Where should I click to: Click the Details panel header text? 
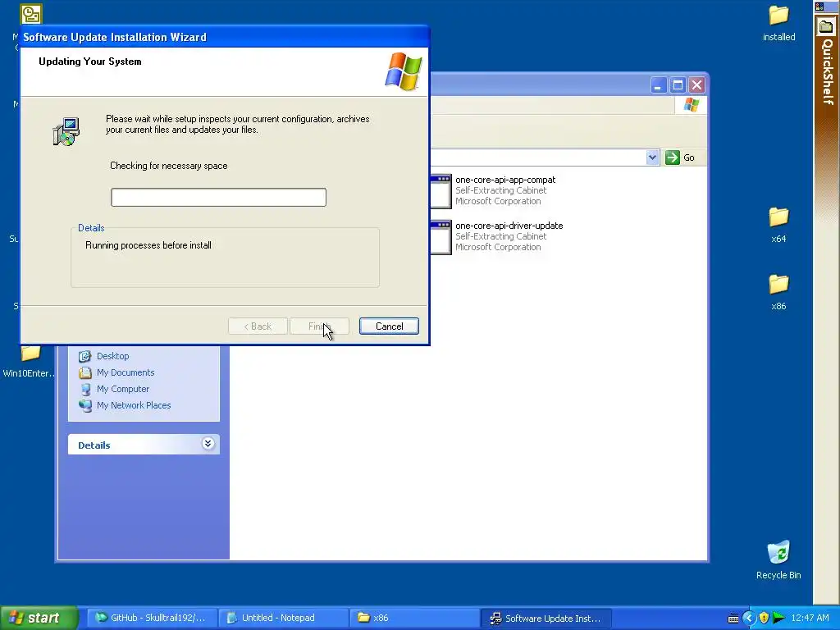(x=94, y=445)
